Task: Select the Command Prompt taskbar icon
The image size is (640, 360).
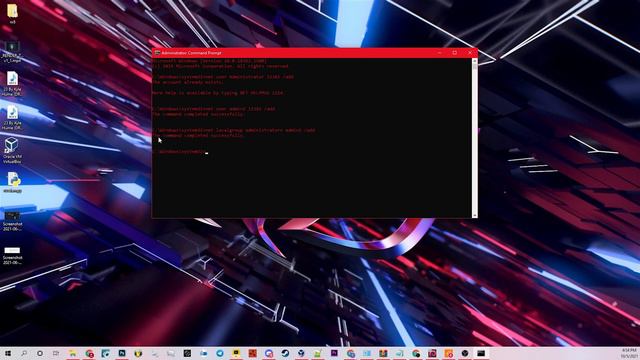Action: pos(481,353)
